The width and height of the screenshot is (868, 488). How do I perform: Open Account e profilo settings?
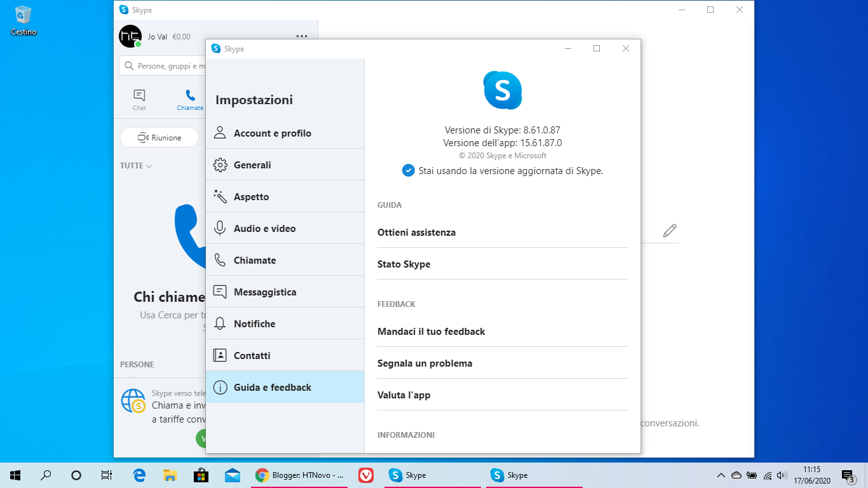(x=285, y=133)
